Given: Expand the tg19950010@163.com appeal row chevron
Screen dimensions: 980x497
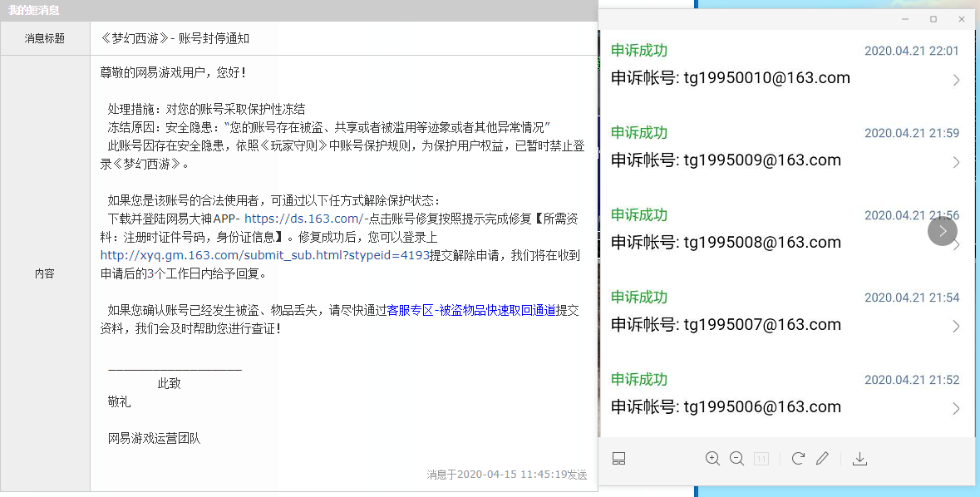Looking at the screenshot, I should point(956,80).
